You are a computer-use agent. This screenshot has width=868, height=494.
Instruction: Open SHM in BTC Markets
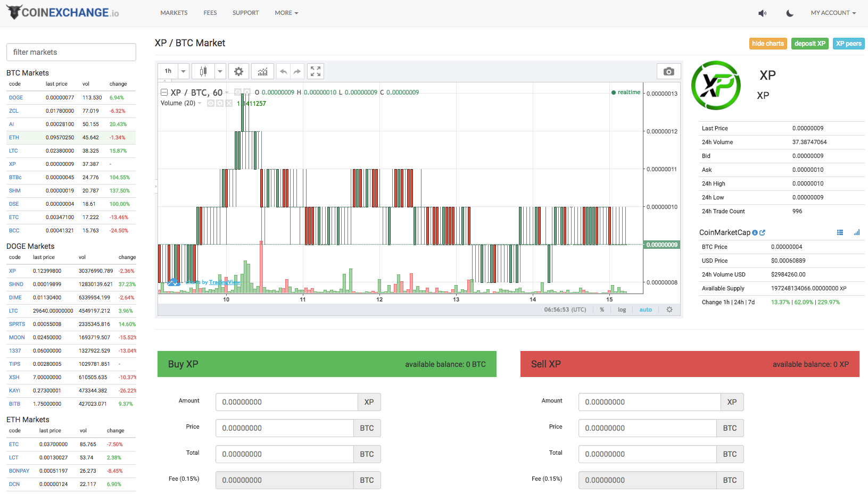click(x=15, y=191)
